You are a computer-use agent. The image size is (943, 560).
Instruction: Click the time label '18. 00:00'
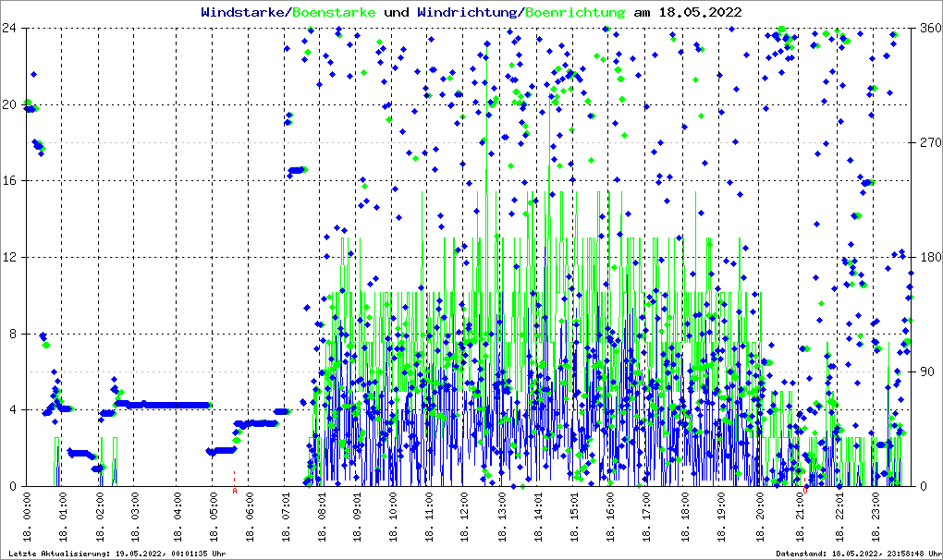pos(27,517)
